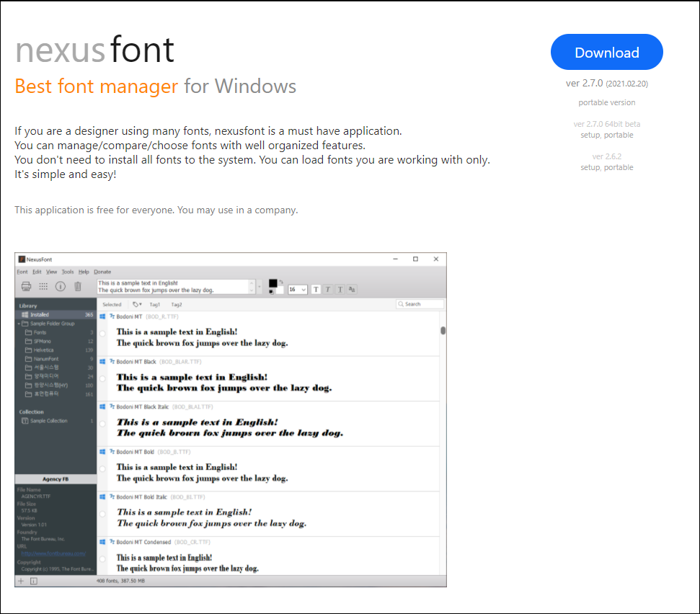
Task: Open the font size 16 dropdown
Action: click(x=304, y=290)
